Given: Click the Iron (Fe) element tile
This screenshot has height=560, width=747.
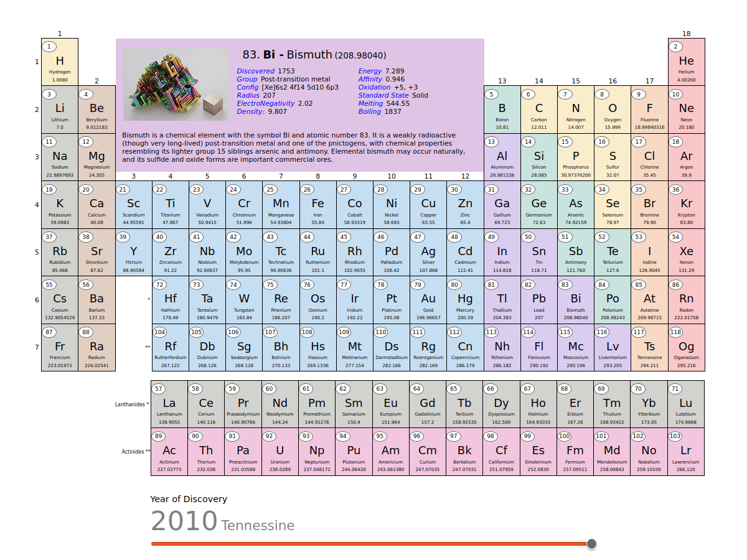Looking at the screenshot, I should tap(317, 205).
